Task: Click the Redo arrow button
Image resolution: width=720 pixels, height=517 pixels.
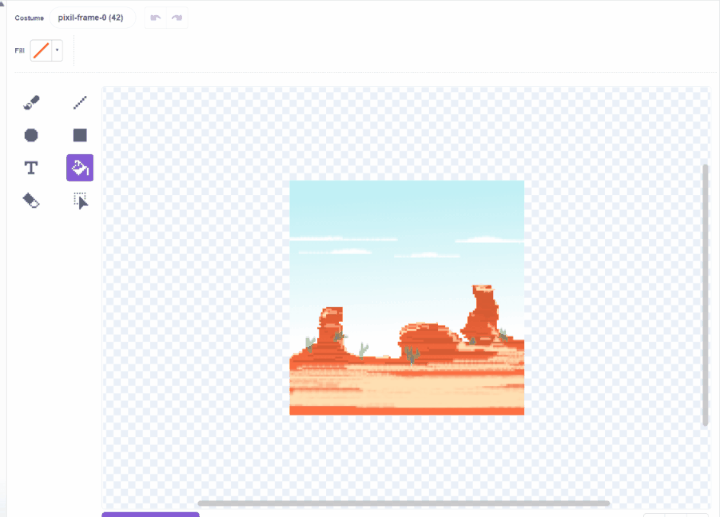Action: click(x=177, y=18)
